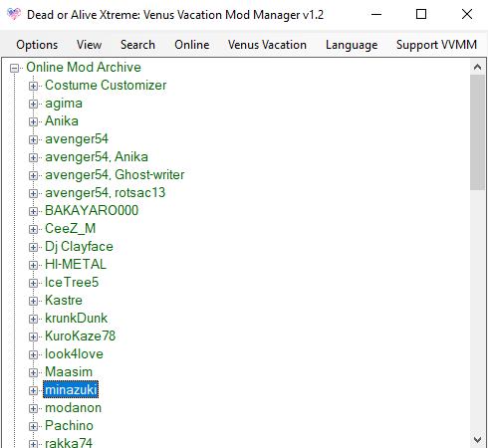The image size is (488, 448).
Task: Select the avenger54, Anika entry
Action: click(97, 157)
